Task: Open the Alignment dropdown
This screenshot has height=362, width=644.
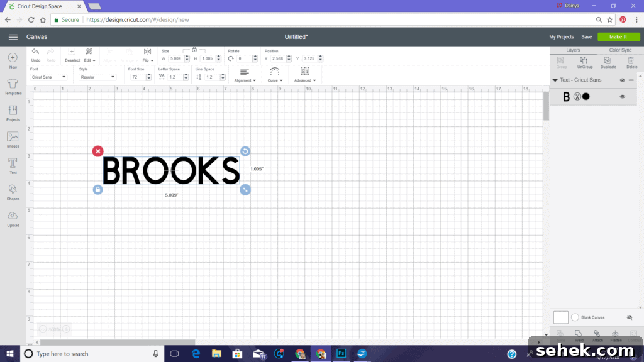Action: tap(245, 75)
